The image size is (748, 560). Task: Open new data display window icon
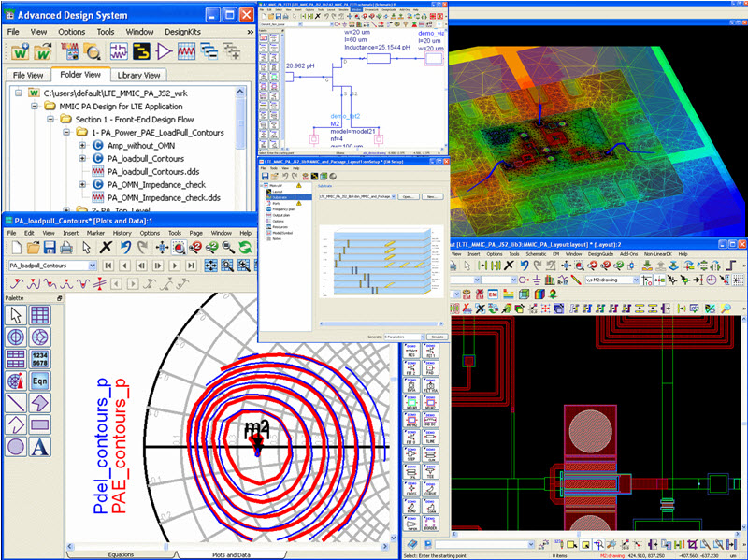point(186,51)
